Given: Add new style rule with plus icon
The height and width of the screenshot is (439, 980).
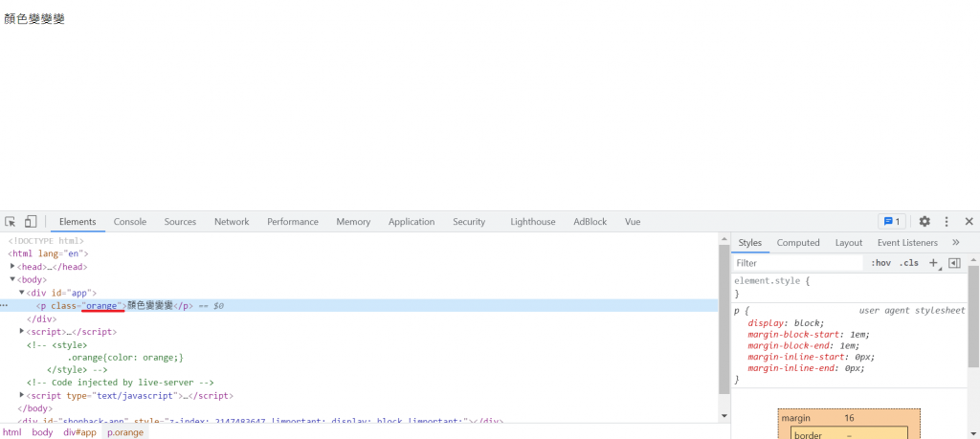Looking at the screenshot, I should [934, 263].
